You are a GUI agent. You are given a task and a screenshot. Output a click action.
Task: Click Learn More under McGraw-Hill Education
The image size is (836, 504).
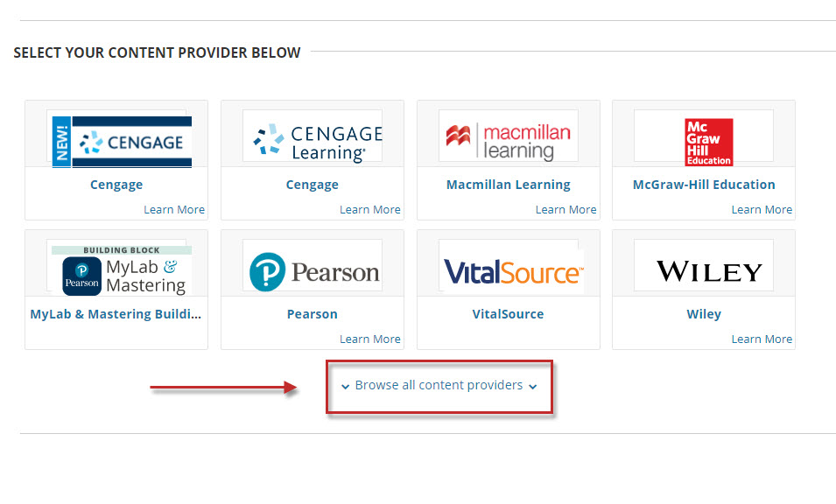(x=762, y=209)
